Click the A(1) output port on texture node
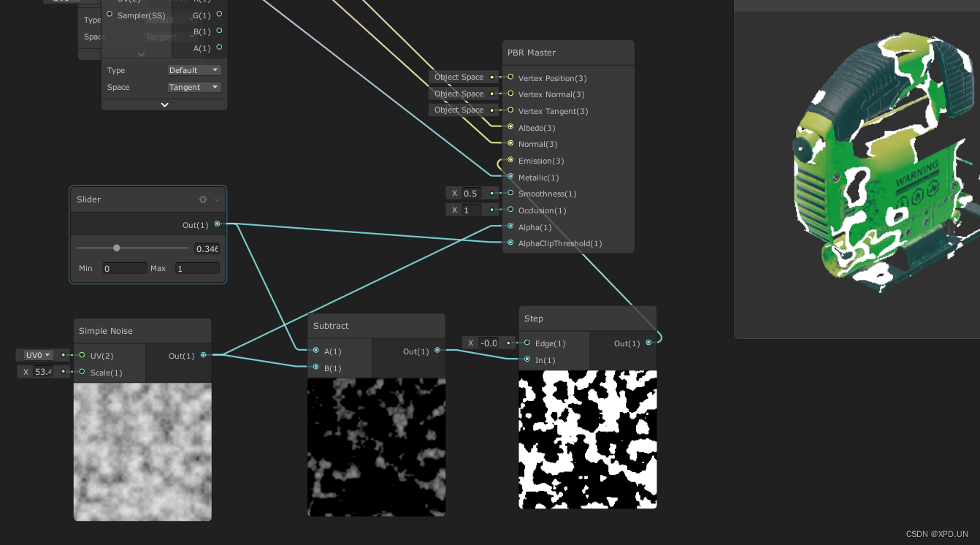 [220, 48]
